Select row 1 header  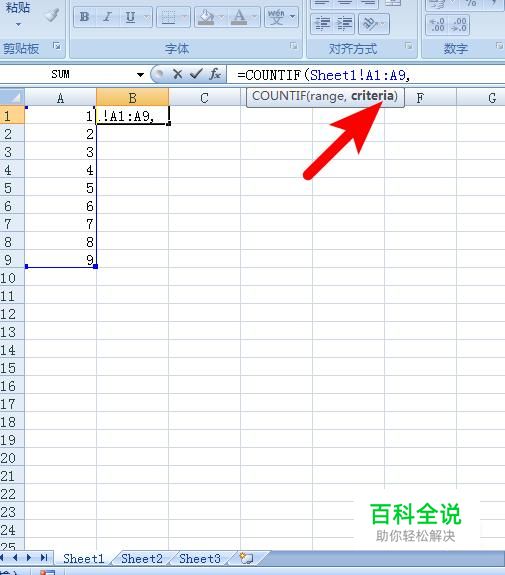(12, 116)
